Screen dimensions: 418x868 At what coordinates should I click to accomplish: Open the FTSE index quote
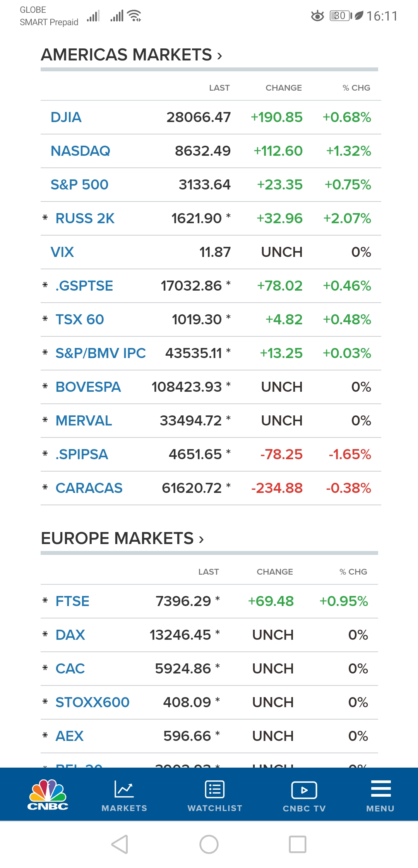click(x=72, y=601)
